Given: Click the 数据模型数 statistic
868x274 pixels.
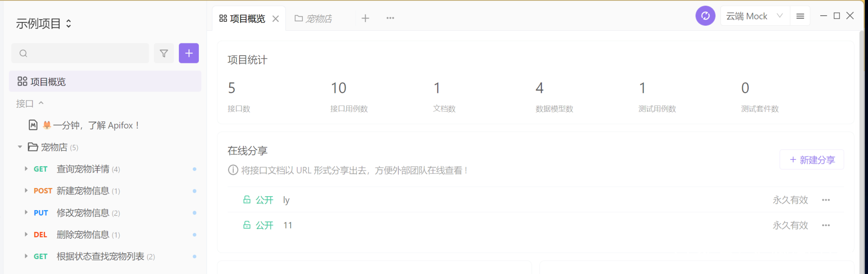Looking at the screenshot, I should (x=554, y=96).
